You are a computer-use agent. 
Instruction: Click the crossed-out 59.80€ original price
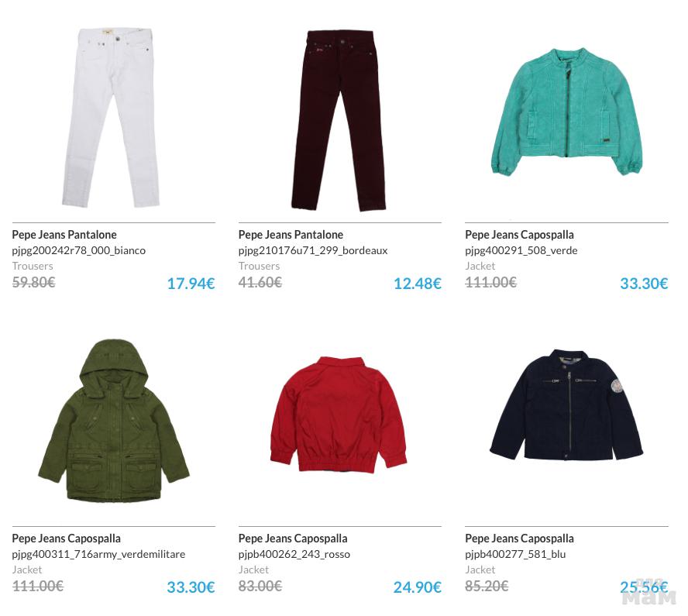[x=34, y=282]
